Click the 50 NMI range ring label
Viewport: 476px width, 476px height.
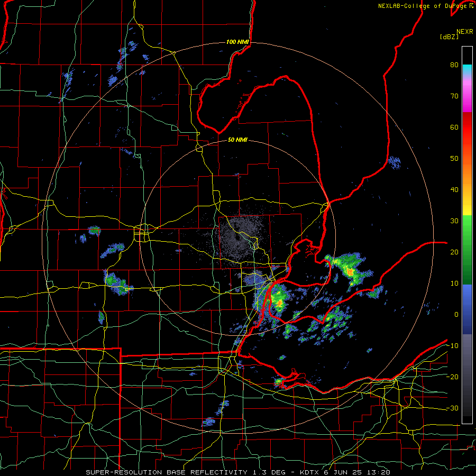(237, 140)
